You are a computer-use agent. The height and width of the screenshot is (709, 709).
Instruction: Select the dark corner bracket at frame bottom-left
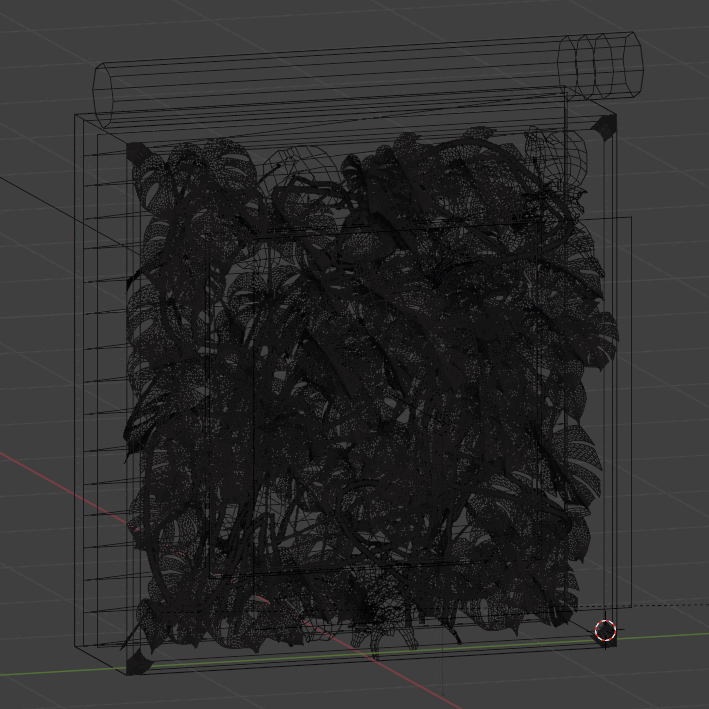[138, 662]
